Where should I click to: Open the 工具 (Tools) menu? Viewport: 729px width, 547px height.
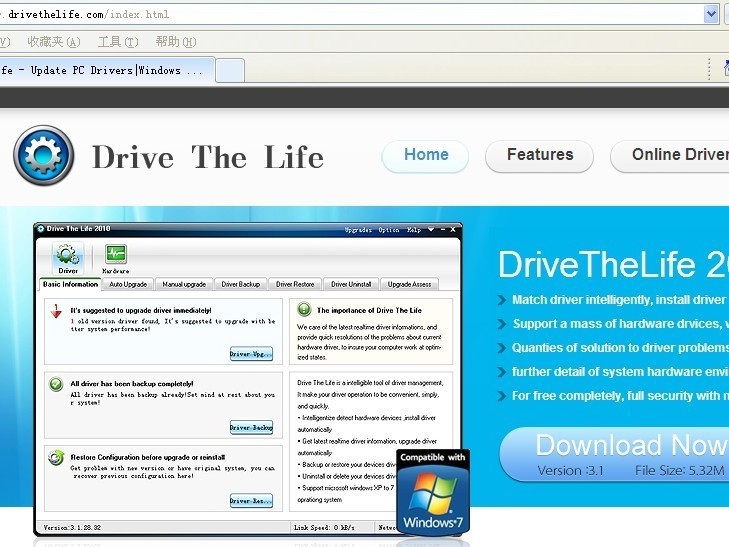117,42
